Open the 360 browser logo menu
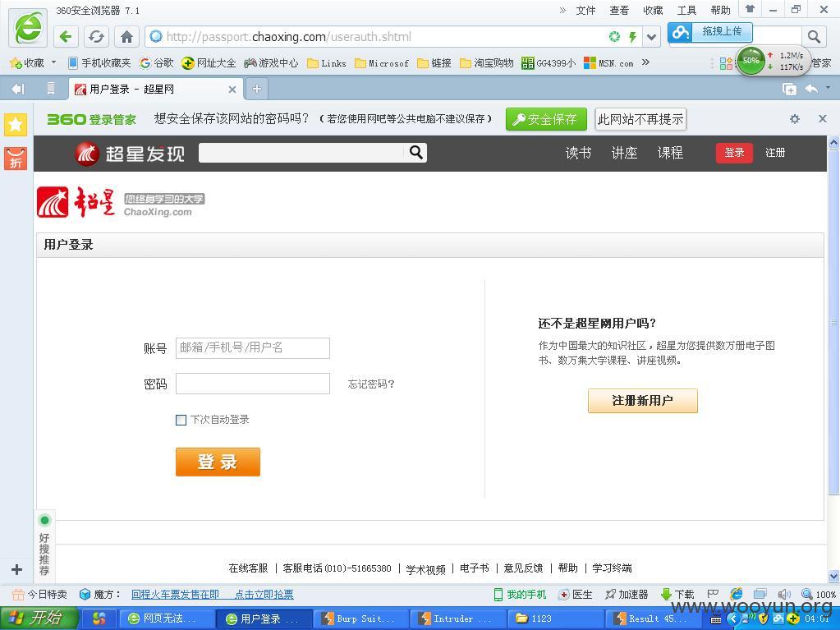Screen dimensions: 840x630 27,27
